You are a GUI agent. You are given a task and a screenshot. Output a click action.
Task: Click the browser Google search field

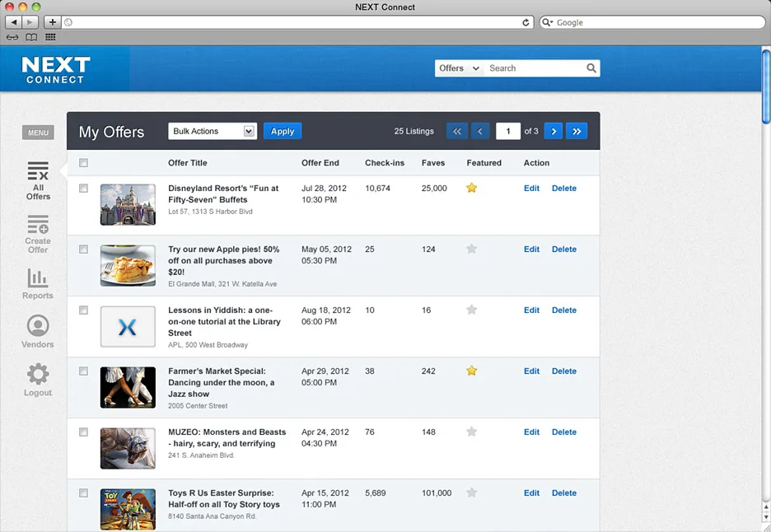[x=652, y=22]
